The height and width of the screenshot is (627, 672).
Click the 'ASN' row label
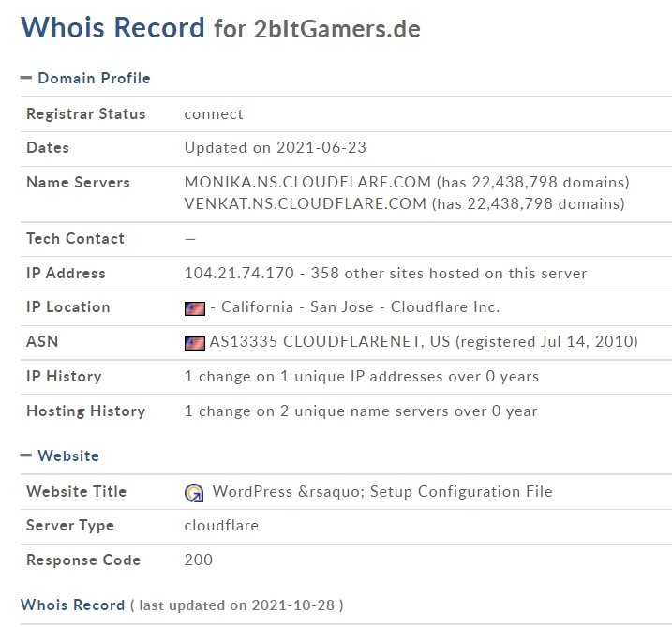coord(42,341)
